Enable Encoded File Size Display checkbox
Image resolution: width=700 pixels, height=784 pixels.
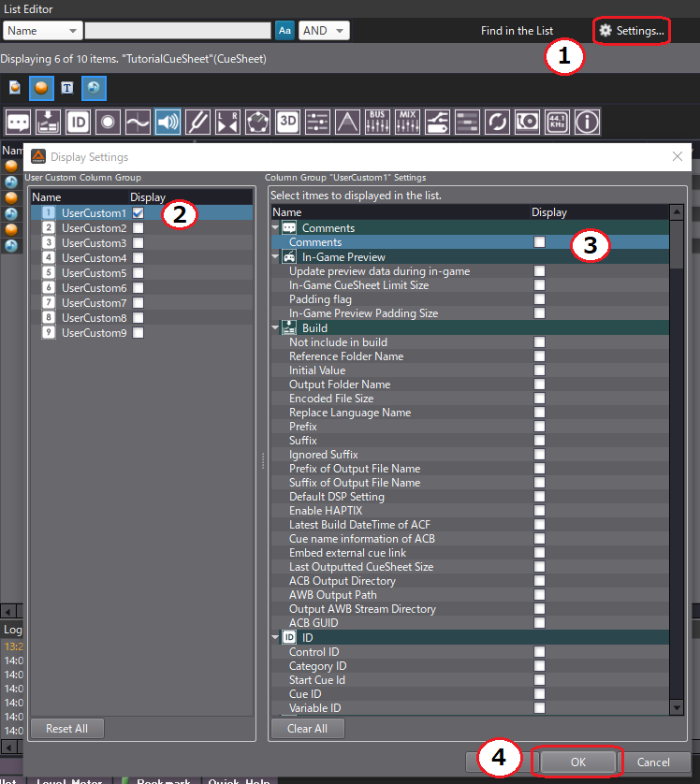539,398
